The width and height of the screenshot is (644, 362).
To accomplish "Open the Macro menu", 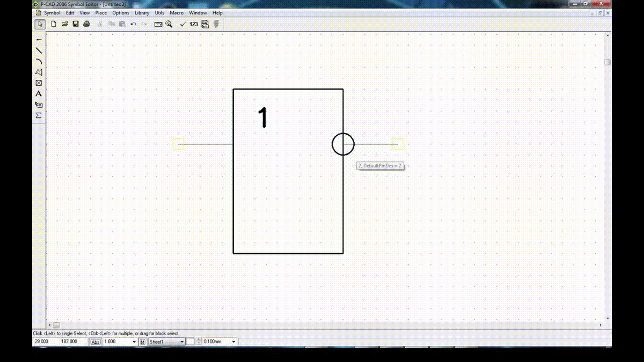I will tap(177, 13).
